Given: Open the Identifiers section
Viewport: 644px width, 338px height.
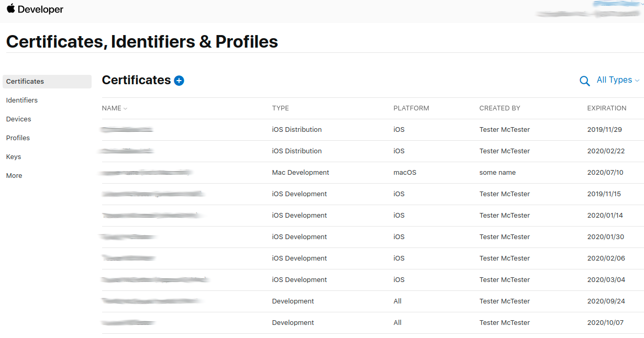Looking at the screenshot, I should (x=21, y=100).
